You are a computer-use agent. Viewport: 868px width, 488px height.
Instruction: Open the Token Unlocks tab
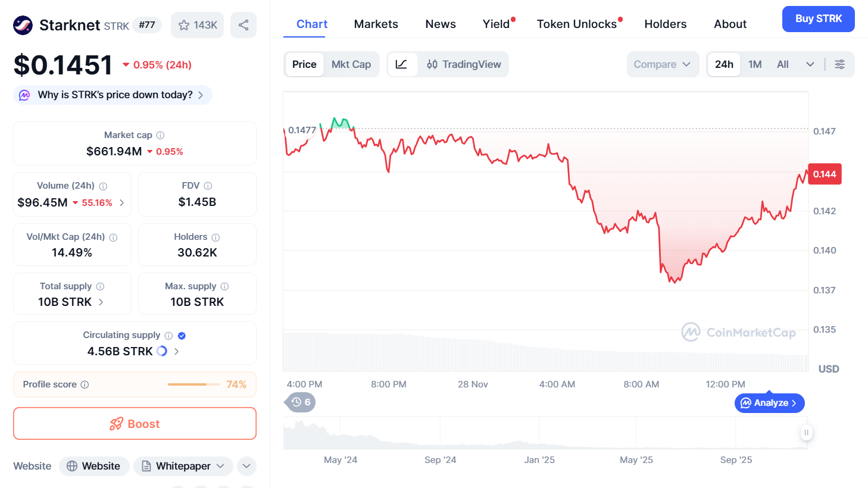point(577,24)
